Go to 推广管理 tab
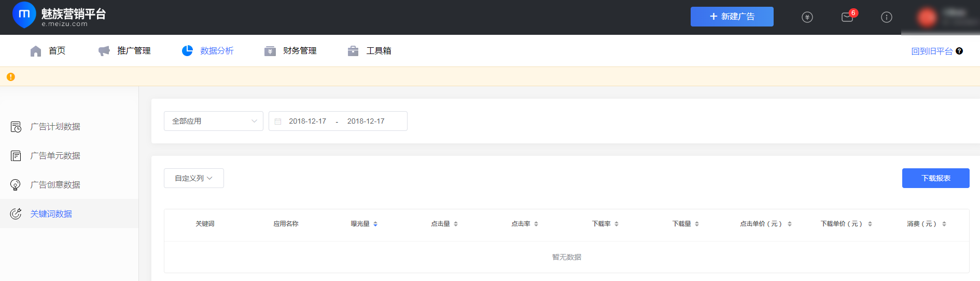 click(x=124, y=51)
